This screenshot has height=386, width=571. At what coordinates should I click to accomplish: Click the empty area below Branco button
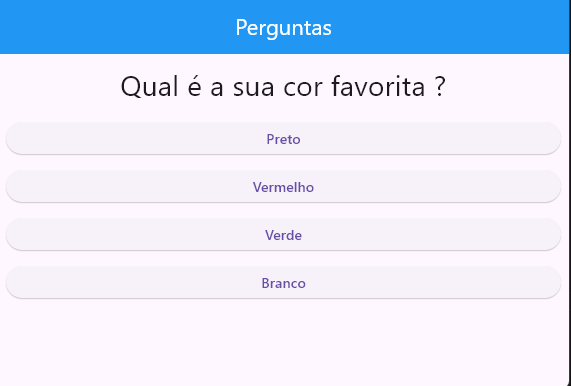[x=283, y=342]
